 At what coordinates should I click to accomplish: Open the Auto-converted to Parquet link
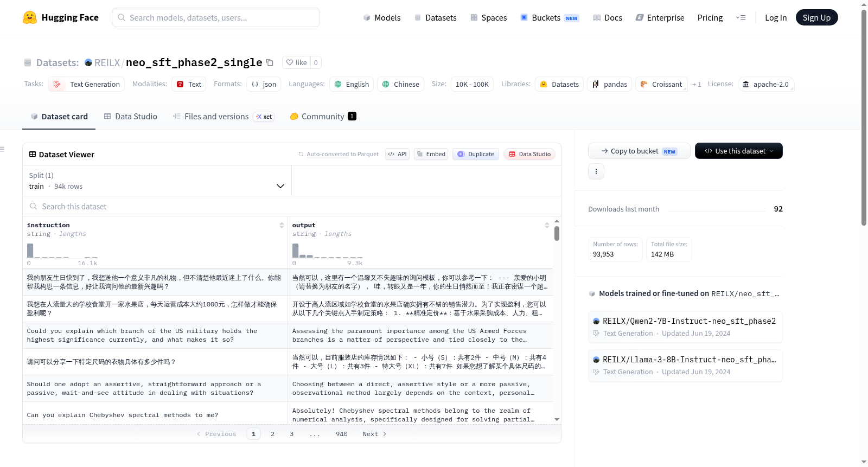point(342,154)
